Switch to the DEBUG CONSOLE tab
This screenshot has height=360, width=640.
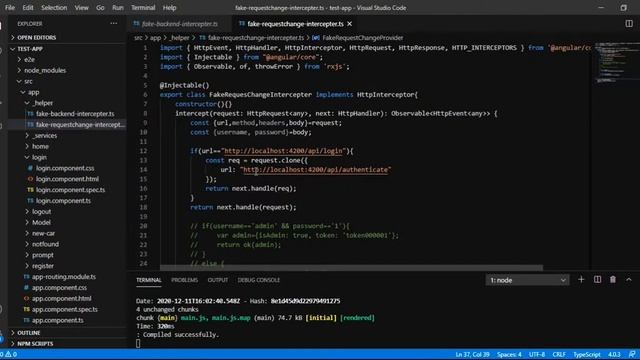click(x=259, y=280)
